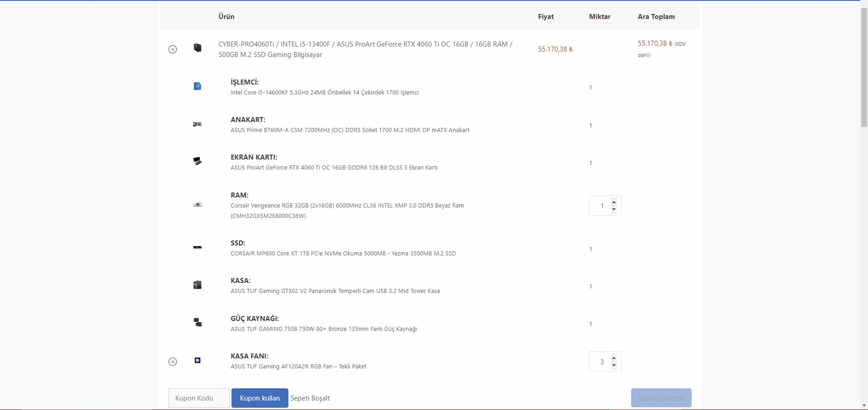Screen dimensions: 868x410
Task: Decrease RAM quantity with down arrow
Action: 614,209
